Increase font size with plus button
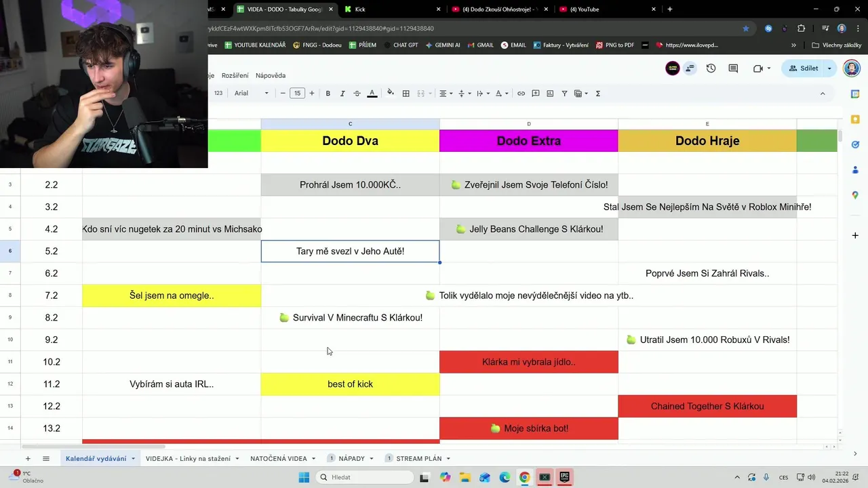Screen dimensions: 868x488 tap(312, 94)
